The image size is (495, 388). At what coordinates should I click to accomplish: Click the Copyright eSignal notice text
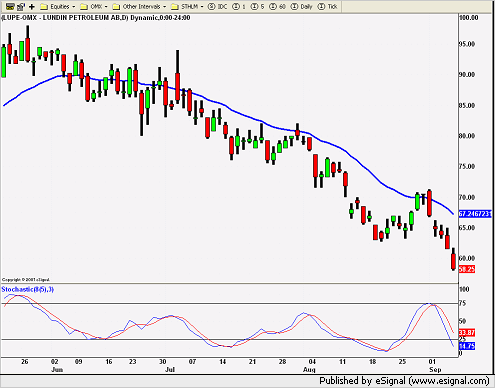pyautogui.click(x=26, y=280)
